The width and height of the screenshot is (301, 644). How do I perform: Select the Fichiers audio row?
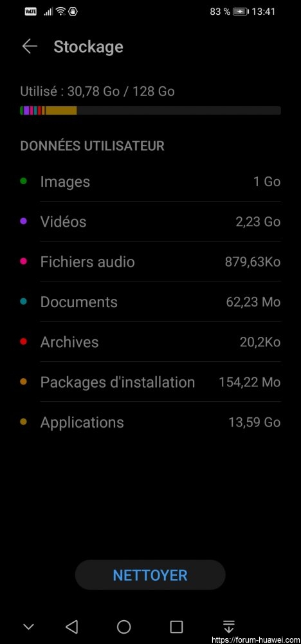[150, 261]
